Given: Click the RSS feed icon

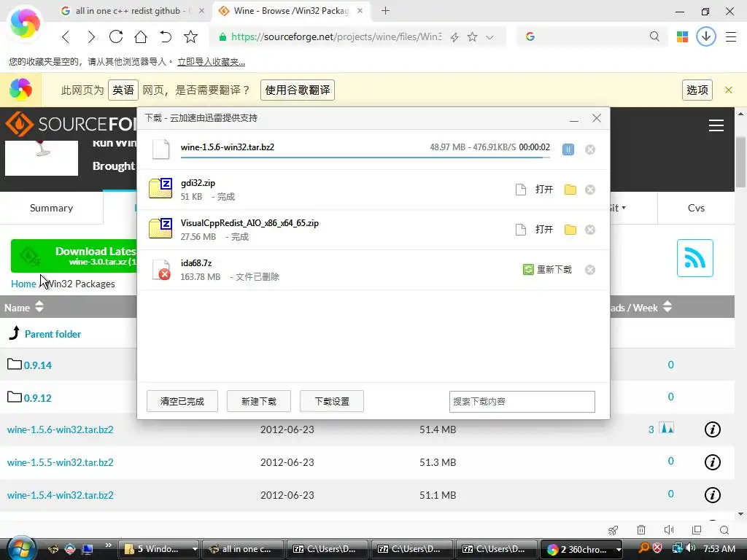Looking at the screenshot, I should [x=694, y=258].
